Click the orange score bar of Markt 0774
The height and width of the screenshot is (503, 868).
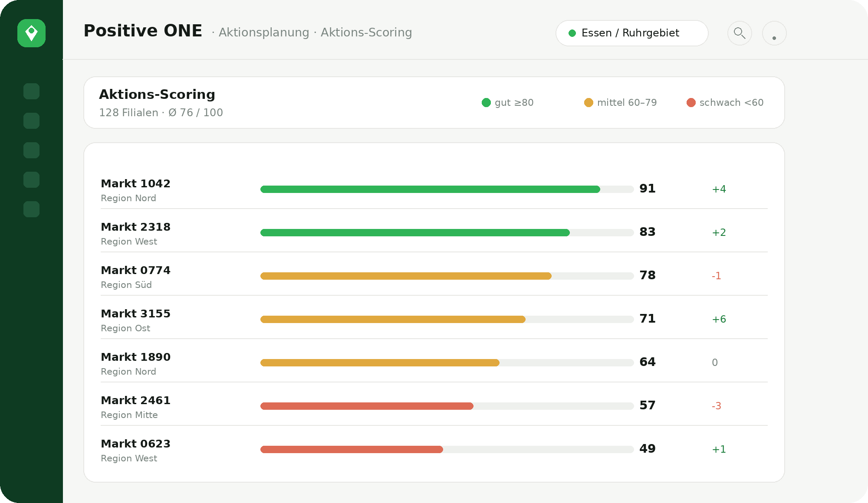coord(406,276)
